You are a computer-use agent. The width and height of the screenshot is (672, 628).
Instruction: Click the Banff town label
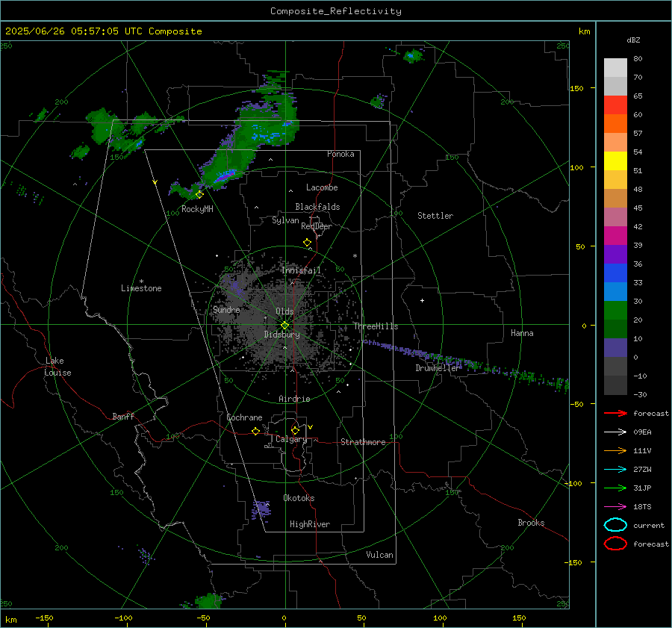(123, 416)
